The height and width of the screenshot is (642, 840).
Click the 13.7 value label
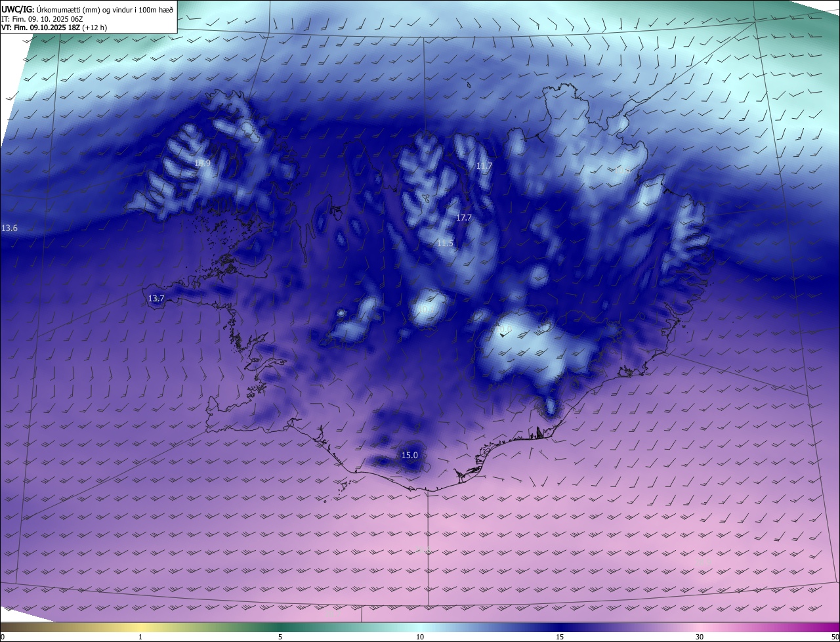click(x=156, y=298)
